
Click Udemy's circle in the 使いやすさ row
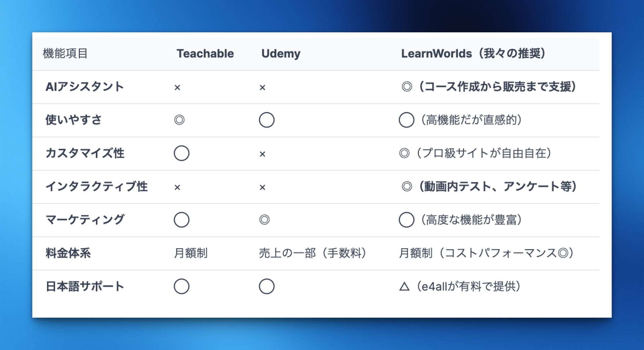tap(267, 120)
